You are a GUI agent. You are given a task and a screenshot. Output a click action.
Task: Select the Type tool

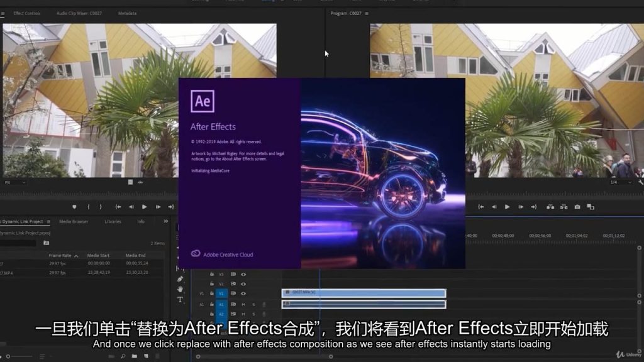pyautogui.click(x=180, y=300)
